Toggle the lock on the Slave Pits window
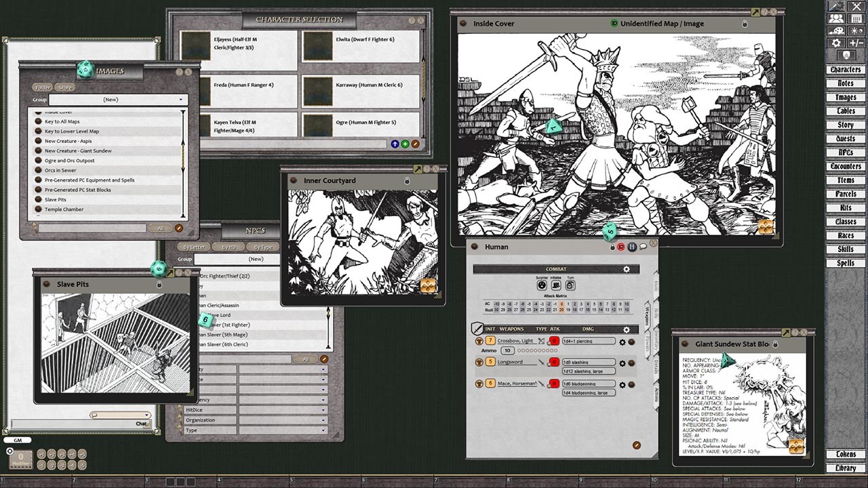 click(160, 284)
